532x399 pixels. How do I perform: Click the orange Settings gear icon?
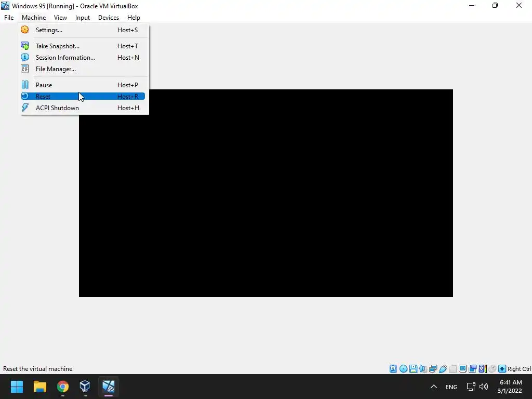coord(25,30)
